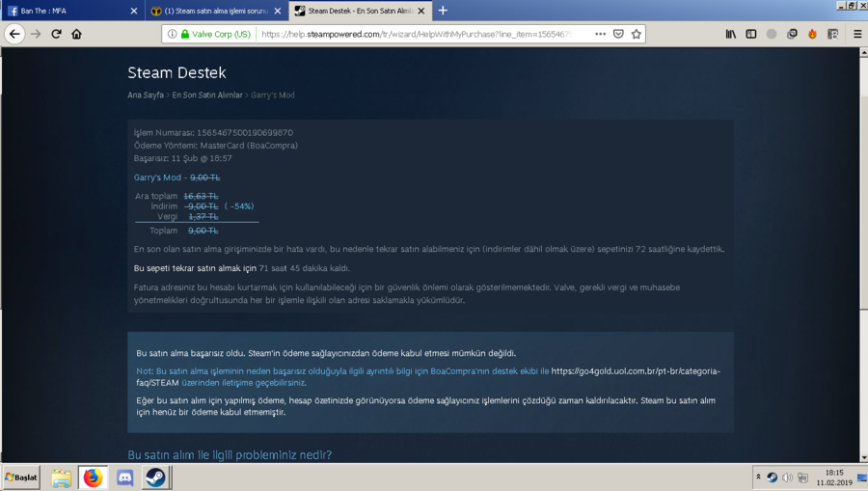
Task: Open a new browser tab
Action: click(x=443, y=11)
